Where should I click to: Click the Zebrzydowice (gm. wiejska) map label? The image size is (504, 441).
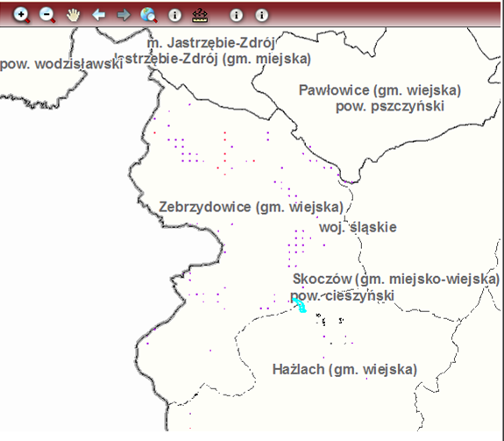click(x=251, y=207)
